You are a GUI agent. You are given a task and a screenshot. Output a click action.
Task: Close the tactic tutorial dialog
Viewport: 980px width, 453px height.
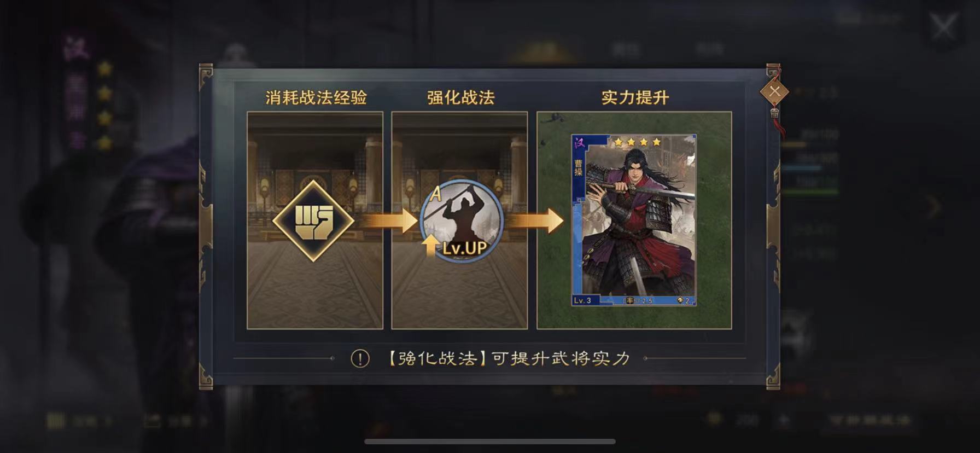pos(774,92)
